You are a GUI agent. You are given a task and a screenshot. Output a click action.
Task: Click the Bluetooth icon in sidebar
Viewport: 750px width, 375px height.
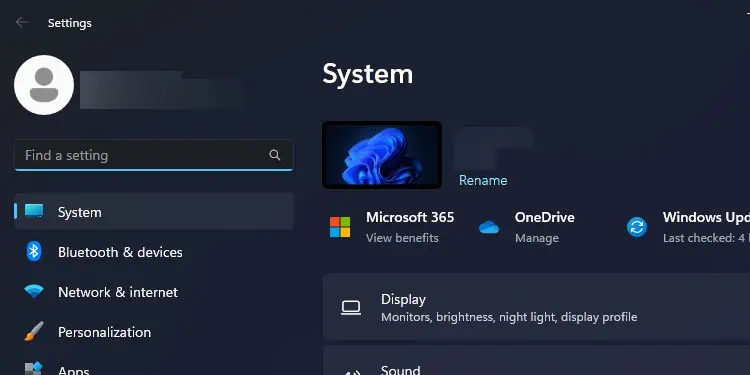tap(33, 252)
